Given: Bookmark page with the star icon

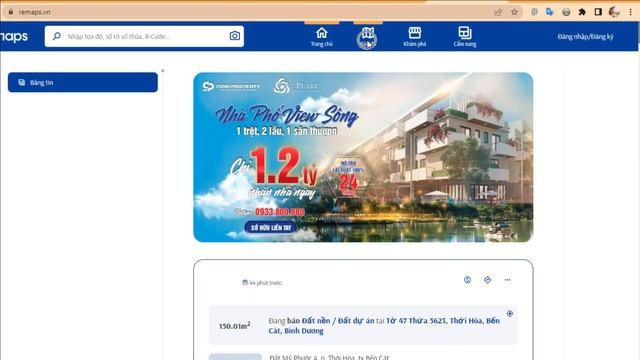Looking at the screenshot, I should [514, 12].
